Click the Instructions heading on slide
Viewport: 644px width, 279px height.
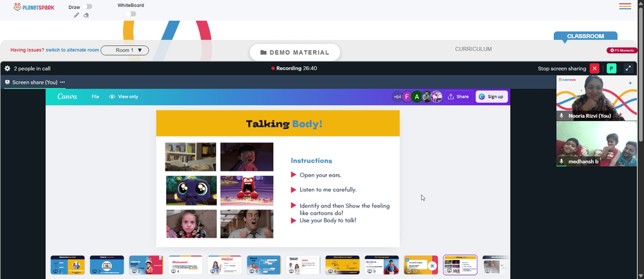311,160
